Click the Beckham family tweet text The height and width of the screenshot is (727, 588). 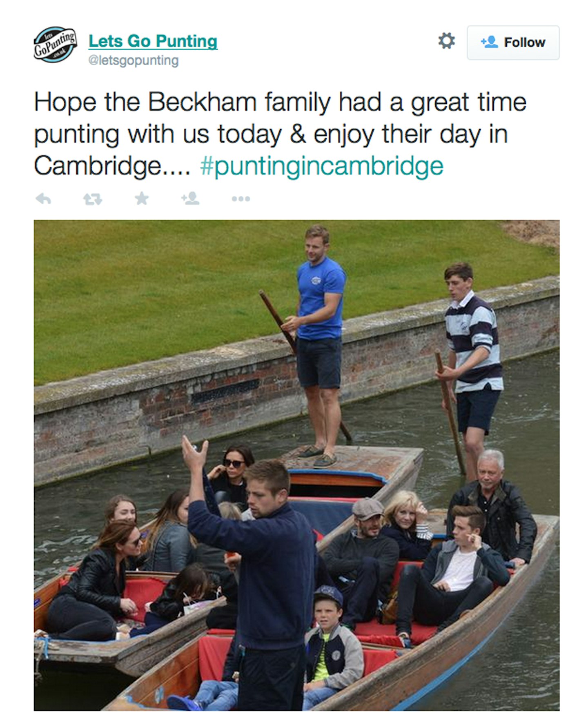coord(280,134)
